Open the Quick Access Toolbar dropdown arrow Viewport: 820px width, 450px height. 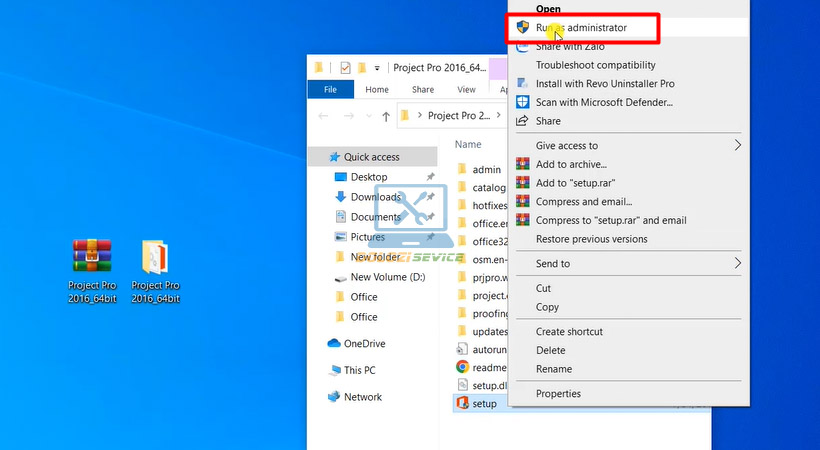coord(377,69)
